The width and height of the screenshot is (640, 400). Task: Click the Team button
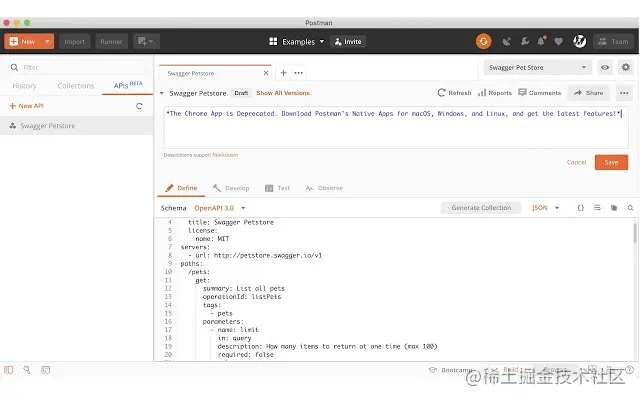coord(613,41)
